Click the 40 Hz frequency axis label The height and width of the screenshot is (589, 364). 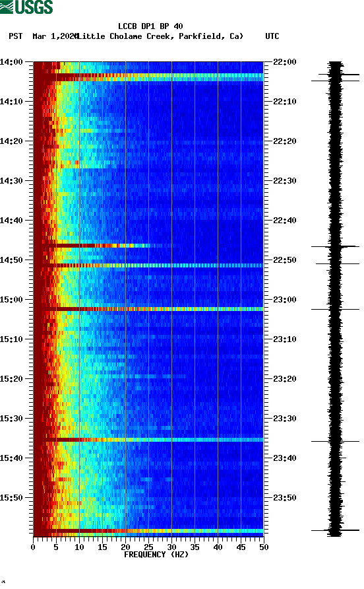point(218,547)
